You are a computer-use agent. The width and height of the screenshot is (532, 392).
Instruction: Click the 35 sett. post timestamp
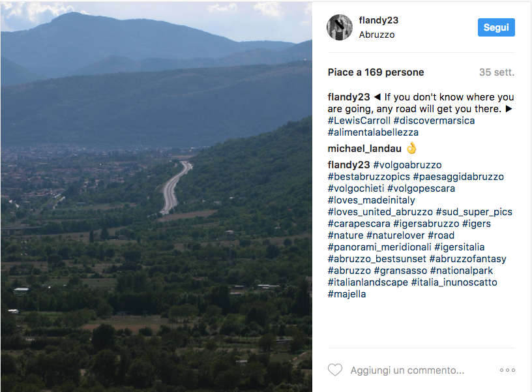point(497,72)
